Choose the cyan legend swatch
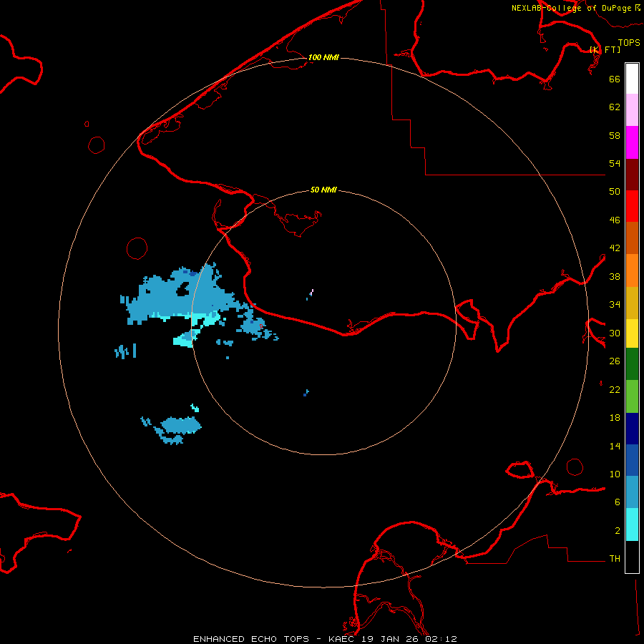 point(632,525)
